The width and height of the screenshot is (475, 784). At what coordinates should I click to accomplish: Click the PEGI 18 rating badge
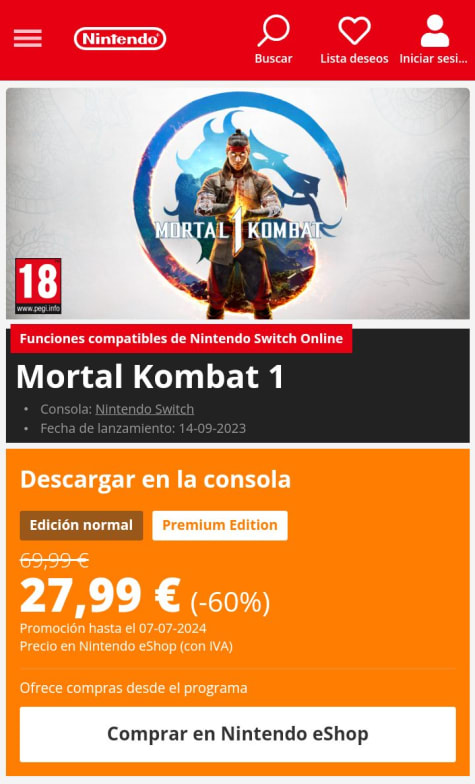coord(38,286)
